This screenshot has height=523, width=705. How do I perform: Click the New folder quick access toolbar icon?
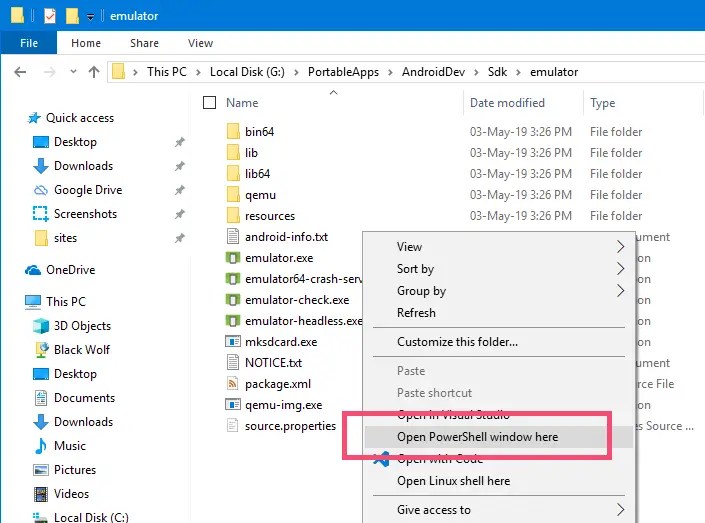(x=72, y=16)
